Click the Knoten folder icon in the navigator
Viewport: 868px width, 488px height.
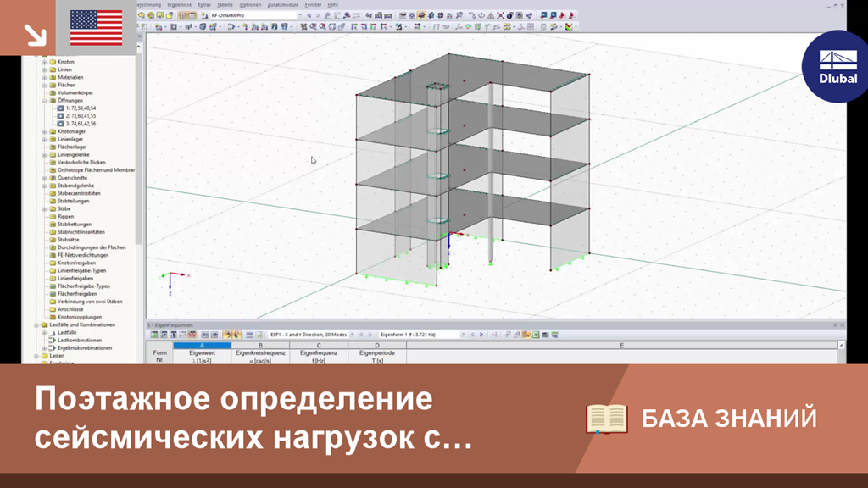53,62
